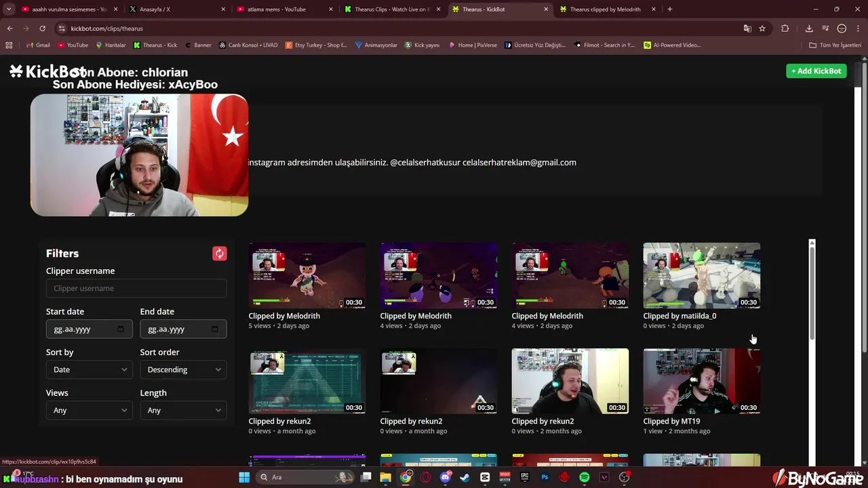Go back with the browser back arrow
This screenshot has width=868, height=488.
click(x=9, y=28)
